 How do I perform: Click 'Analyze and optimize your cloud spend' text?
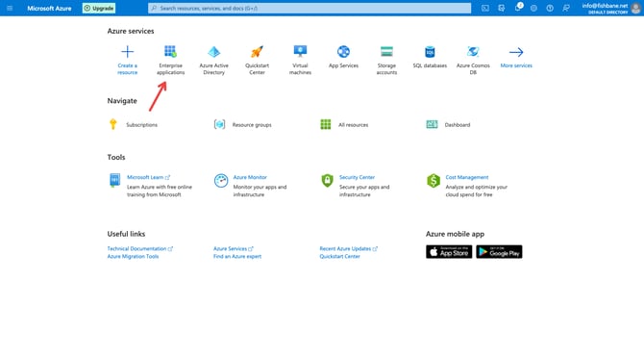pos(477,191)
